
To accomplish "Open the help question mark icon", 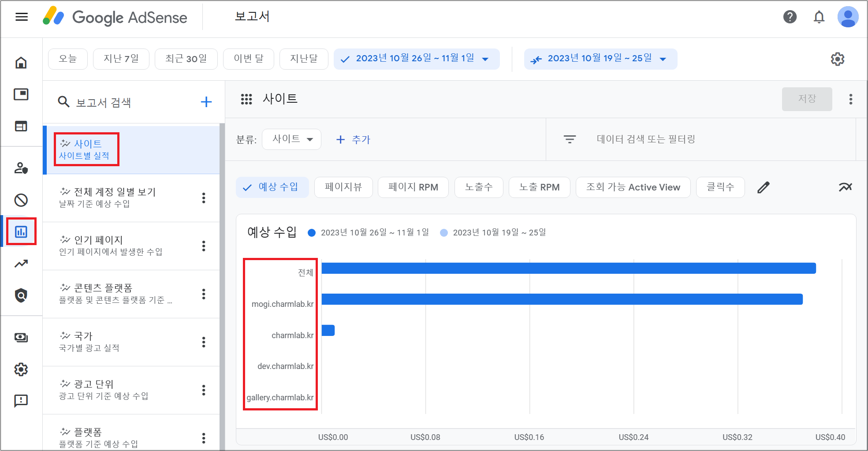I will (x=790, y=17).
